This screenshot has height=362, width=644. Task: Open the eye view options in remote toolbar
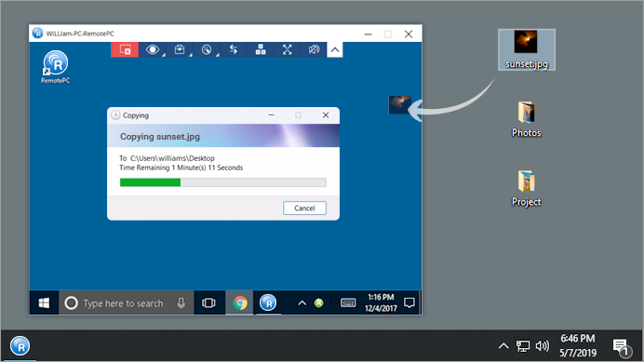[153, 50]
